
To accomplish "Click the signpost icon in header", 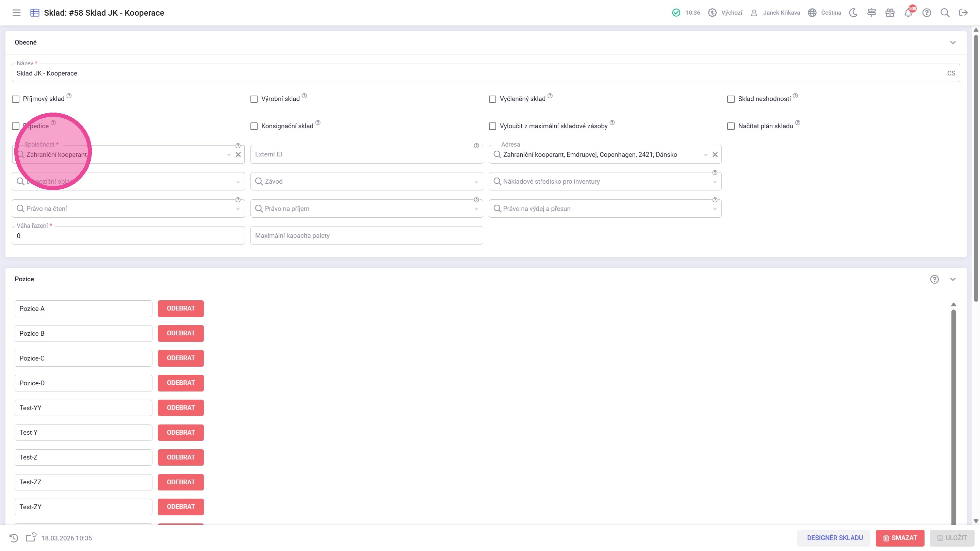I will pyautogui.click(x=871, y=13).
